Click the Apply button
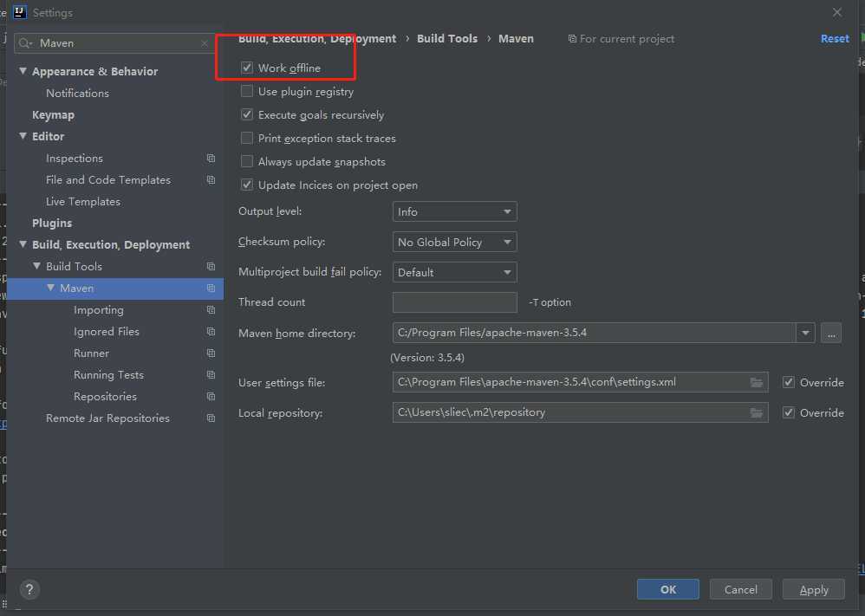The height and width of the screenshot is (616, 865). (x=814, y=589)
